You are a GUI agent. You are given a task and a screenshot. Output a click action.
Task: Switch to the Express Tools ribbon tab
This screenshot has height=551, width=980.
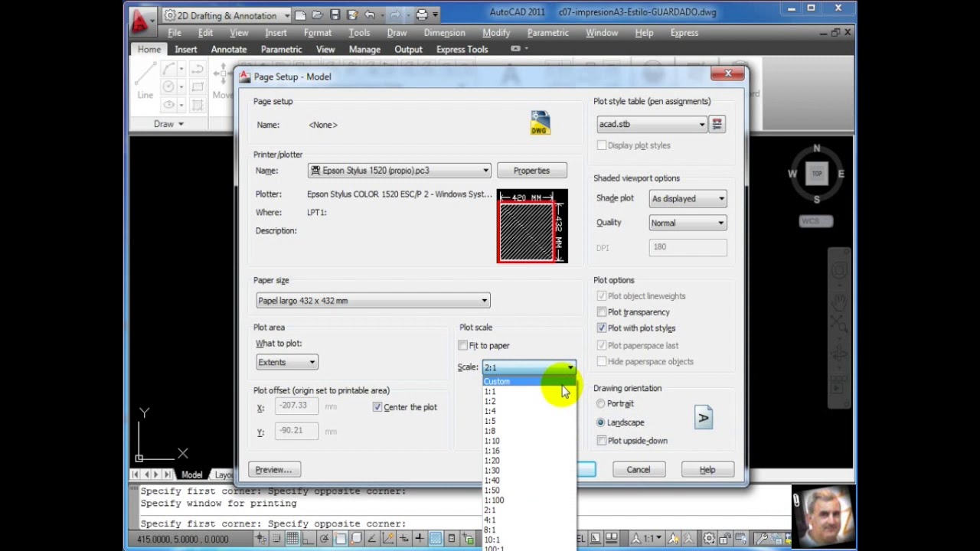pyautogui.click(x=462, y=49)
